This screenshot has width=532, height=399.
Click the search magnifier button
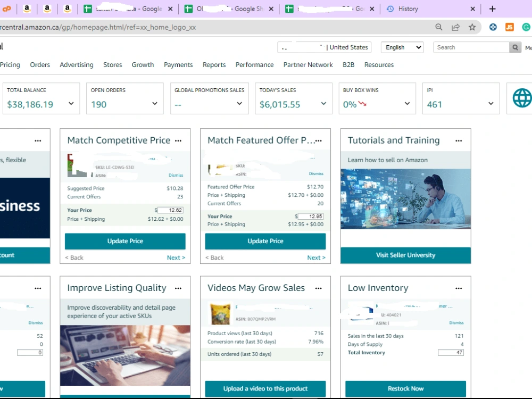click(x=515, y=47)
